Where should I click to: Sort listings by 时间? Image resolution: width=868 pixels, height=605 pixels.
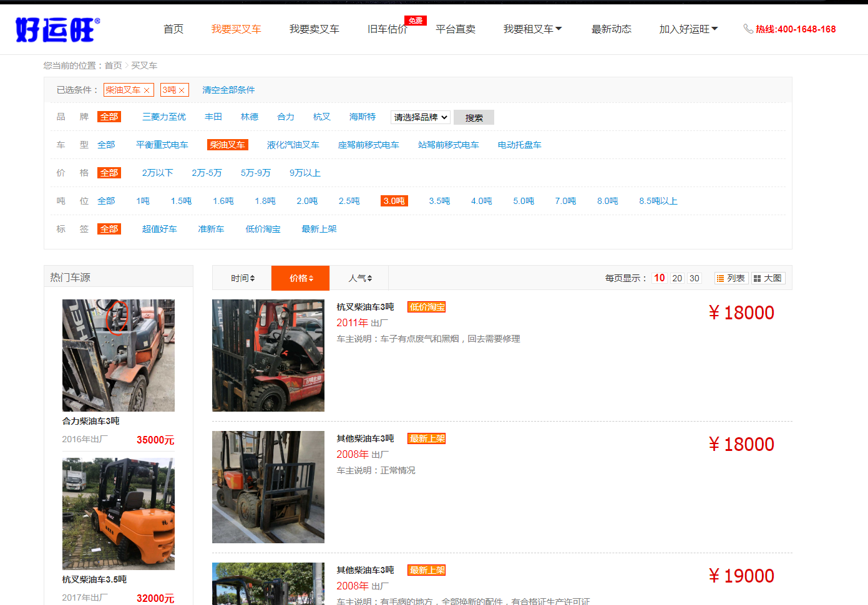pyautogui.click(x=242, y=278)
